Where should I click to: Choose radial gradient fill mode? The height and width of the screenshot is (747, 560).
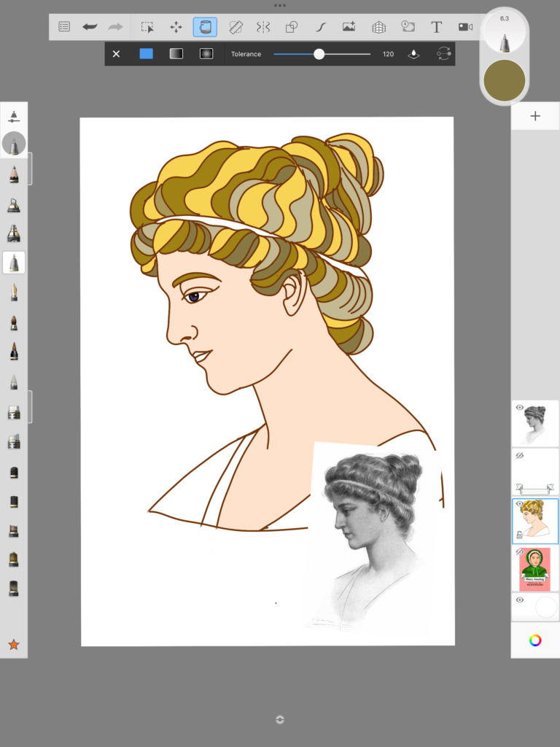[206, 54]
